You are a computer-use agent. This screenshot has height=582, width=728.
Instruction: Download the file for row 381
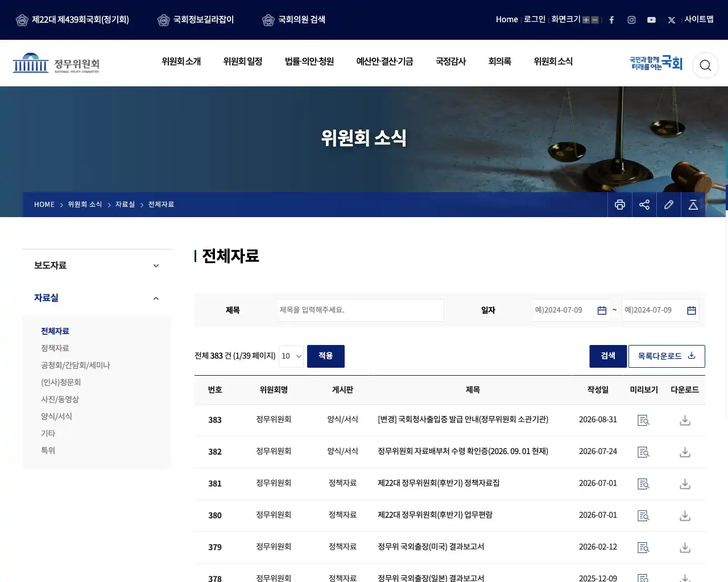point(685,484)
